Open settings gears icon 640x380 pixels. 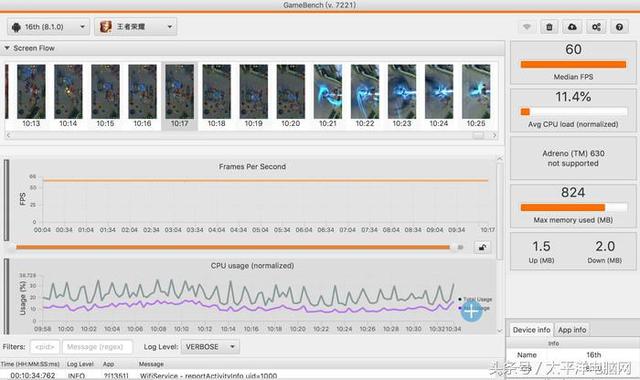click(x=596, y=27)
